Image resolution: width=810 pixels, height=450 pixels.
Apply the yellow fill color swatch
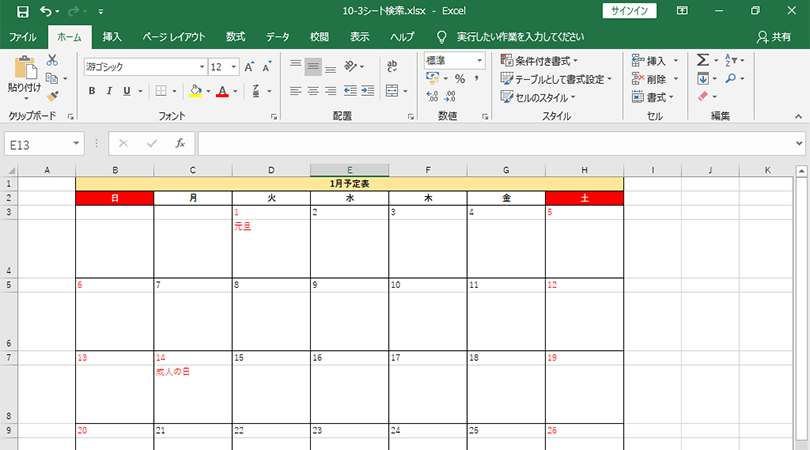click(x=196, y=91)
